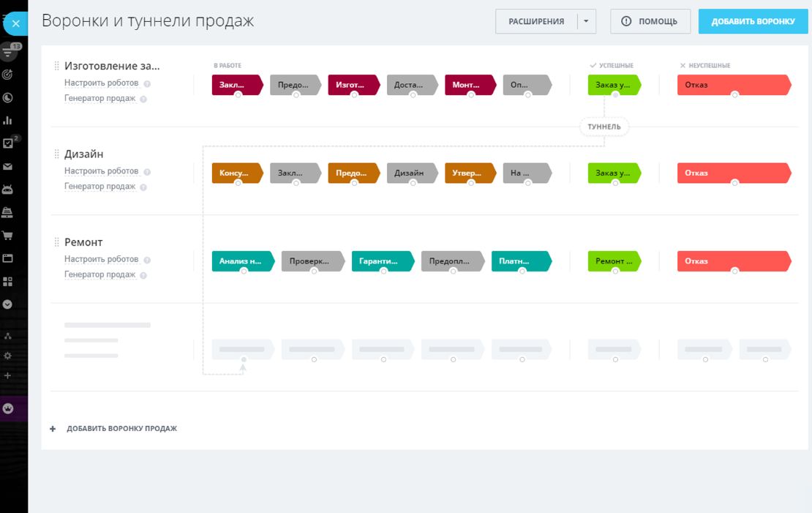Close the slider panel with X button
812x513 pixels.
[x=15, y=23]
